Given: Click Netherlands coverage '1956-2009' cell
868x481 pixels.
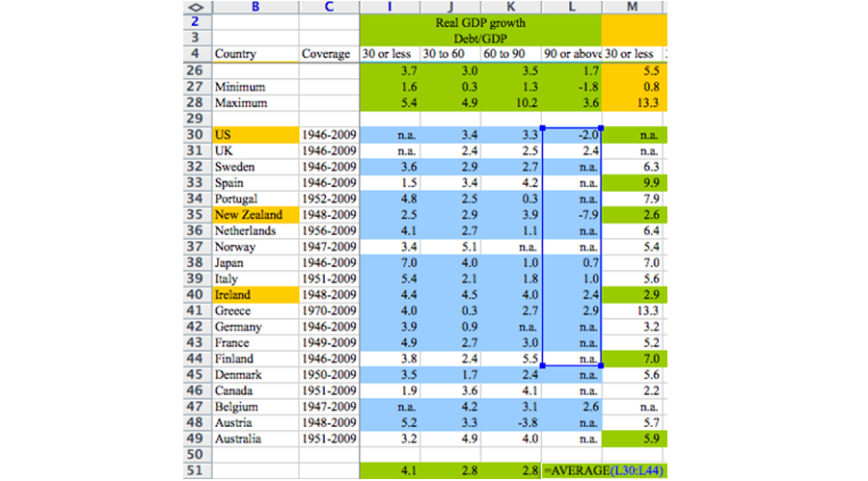Looking at the screenshot, I should pyautogui.click(x=329, y=230).
